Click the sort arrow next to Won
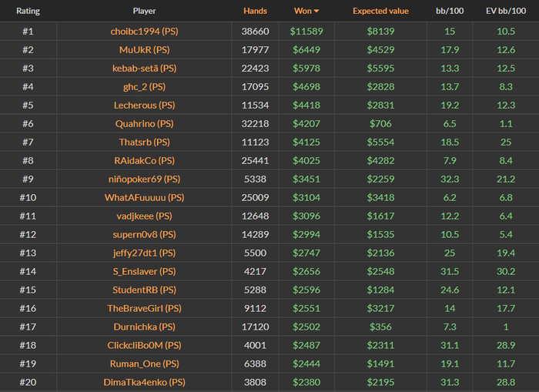The image size is (539, 392). click(x=316, y=12)
